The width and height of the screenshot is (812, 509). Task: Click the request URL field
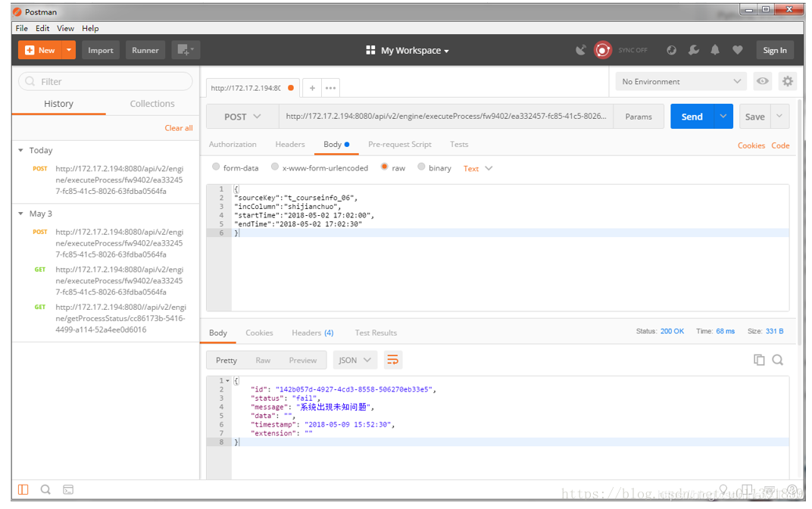pos(446,117)
